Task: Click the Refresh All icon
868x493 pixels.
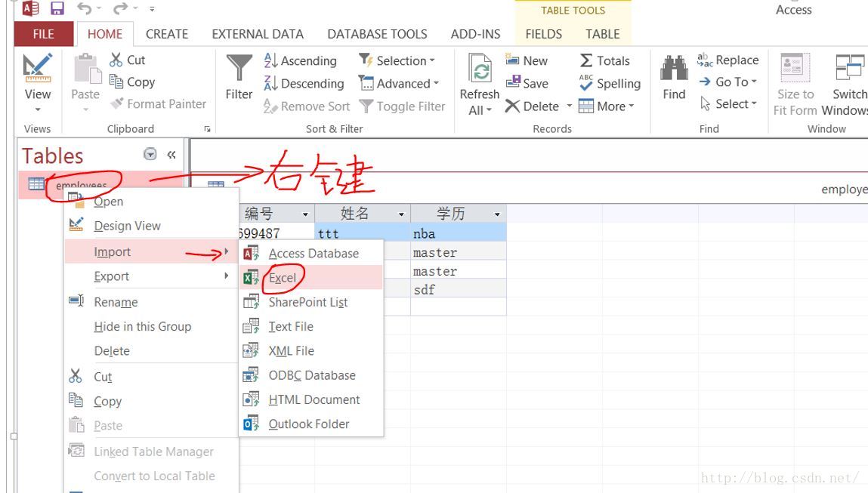Action: [480, 69]
